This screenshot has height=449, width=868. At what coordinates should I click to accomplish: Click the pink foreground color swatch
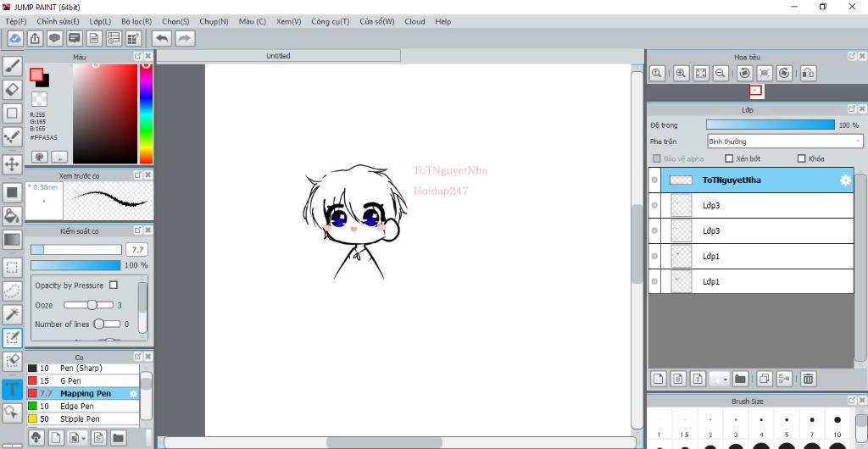click(36, 75)
